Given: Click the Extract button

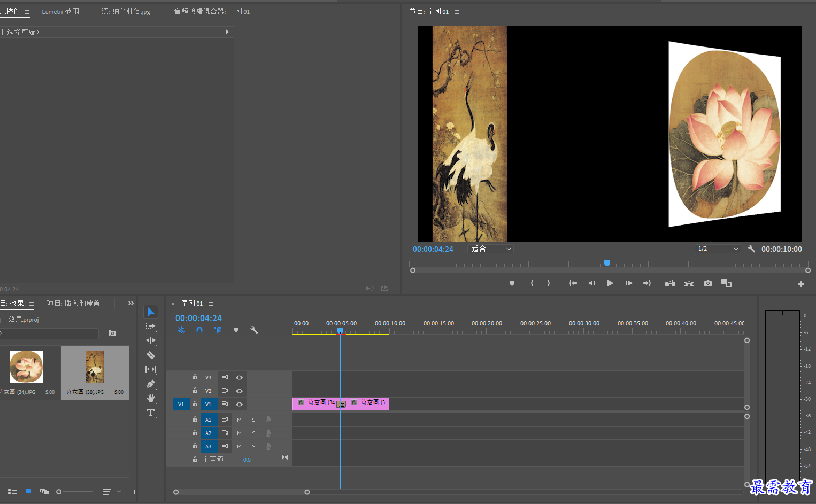Looking at the screenshot, I should (689, 283).
